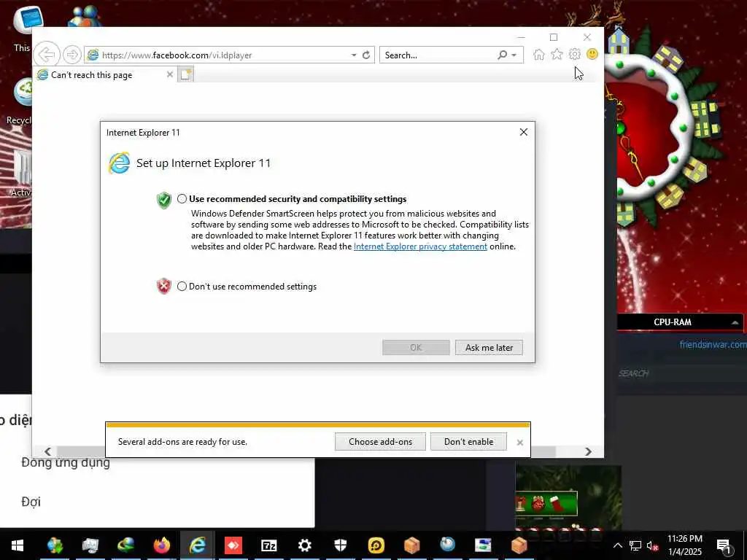Image resolution: width=747 pixels, height=560 pixels.
Task: Click the smiley feedback icon
Action: [x=592, y=54]
